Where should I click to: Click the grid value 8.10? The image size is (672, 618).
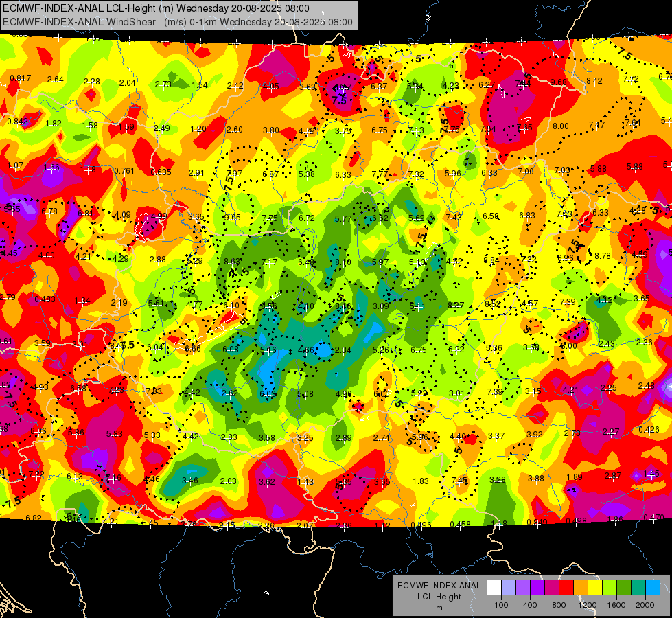(x=343, y=262)
